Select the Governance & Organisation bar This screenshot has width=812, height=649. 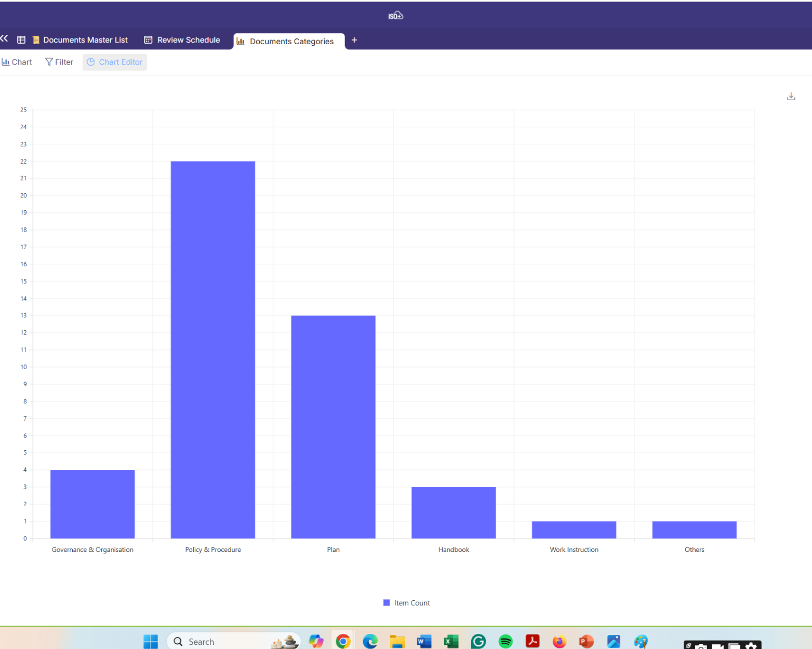[92, 504]
